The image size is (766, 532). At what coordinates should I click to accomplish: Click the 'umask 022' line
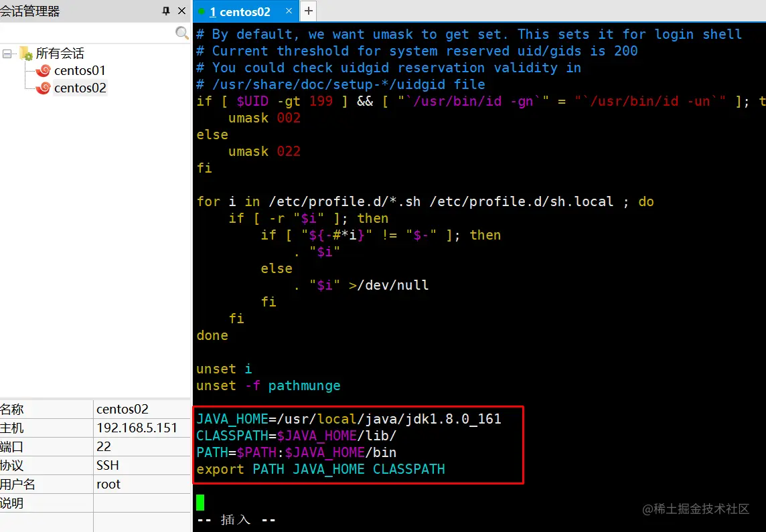click(x=264, y=151)
